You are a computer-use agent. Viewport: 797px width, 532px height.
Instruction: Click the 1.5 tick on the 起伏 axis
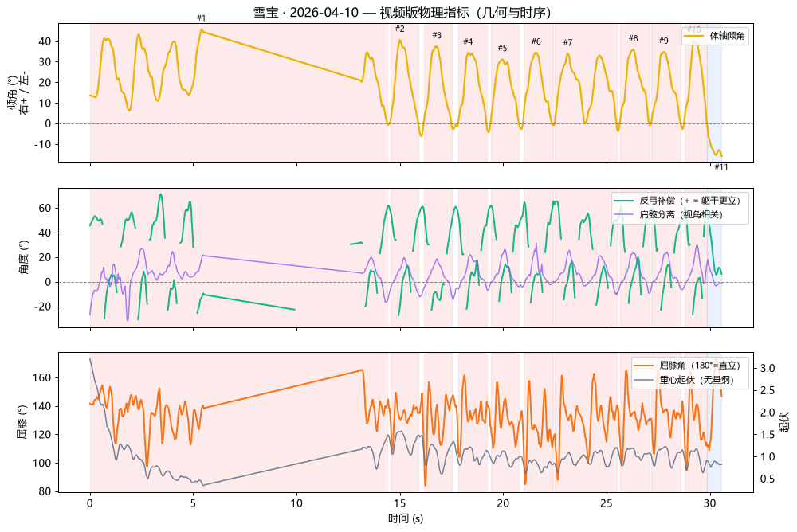[768, 435]
